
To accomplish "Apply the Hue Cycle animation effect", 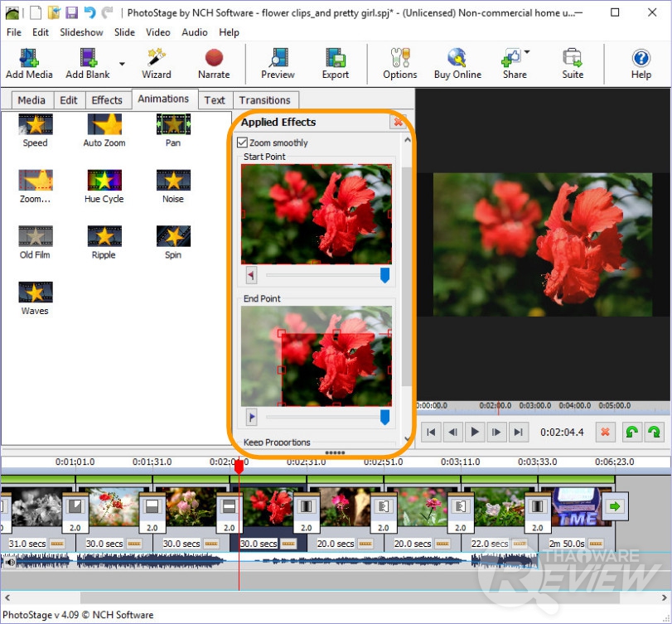I will coord(104,186).
